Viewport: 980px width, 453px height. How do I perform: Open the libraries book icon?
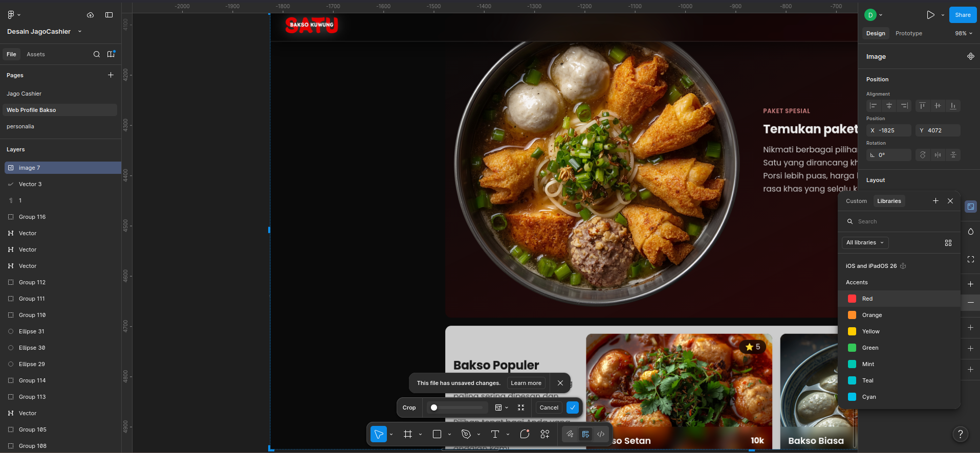pos(111,54)
